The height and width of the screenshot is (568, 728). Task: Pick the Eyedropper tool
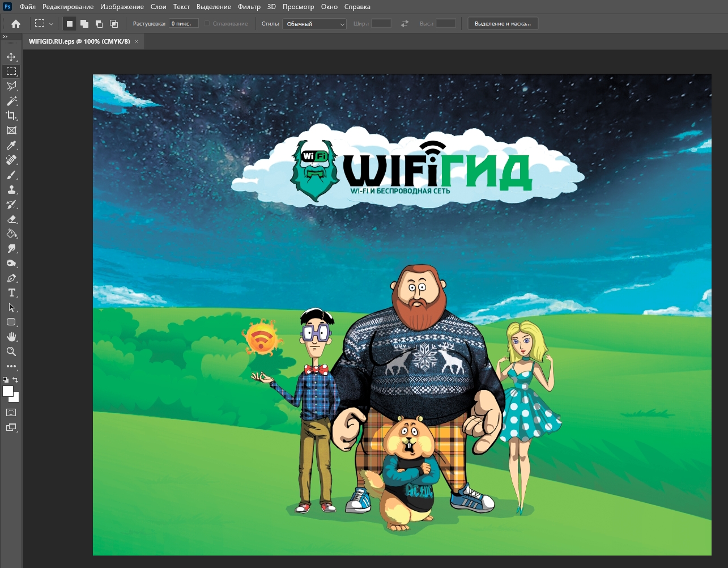click(11, 146)
